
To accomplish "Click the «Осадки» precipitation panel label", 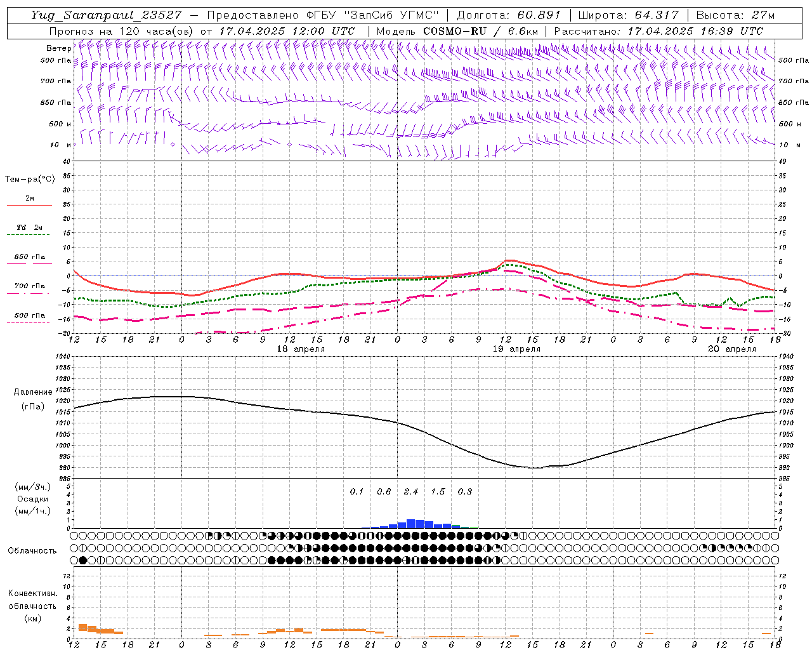I will [33, 499].
